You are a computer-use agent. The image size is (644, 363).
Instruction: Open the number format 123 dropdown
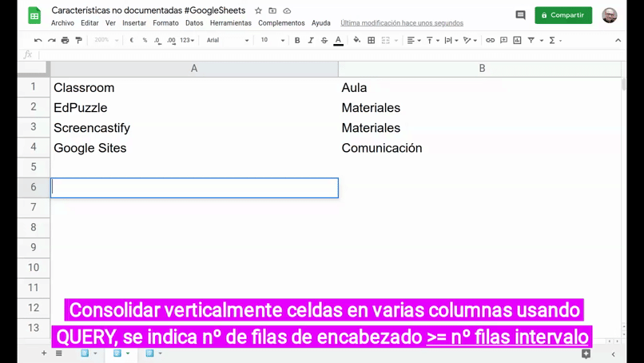(x=187, y=40)
